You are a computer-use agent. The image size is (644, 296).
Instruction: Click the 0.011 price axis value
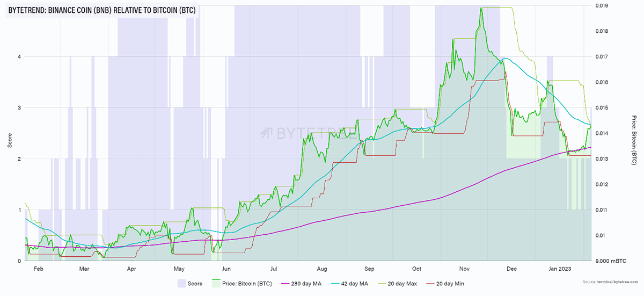point(602,210)
